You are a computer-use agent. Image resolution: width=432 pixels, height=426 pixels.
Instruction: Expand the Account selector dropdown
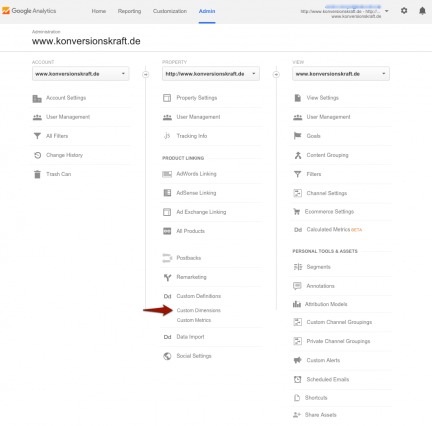(x=81, y=74)
